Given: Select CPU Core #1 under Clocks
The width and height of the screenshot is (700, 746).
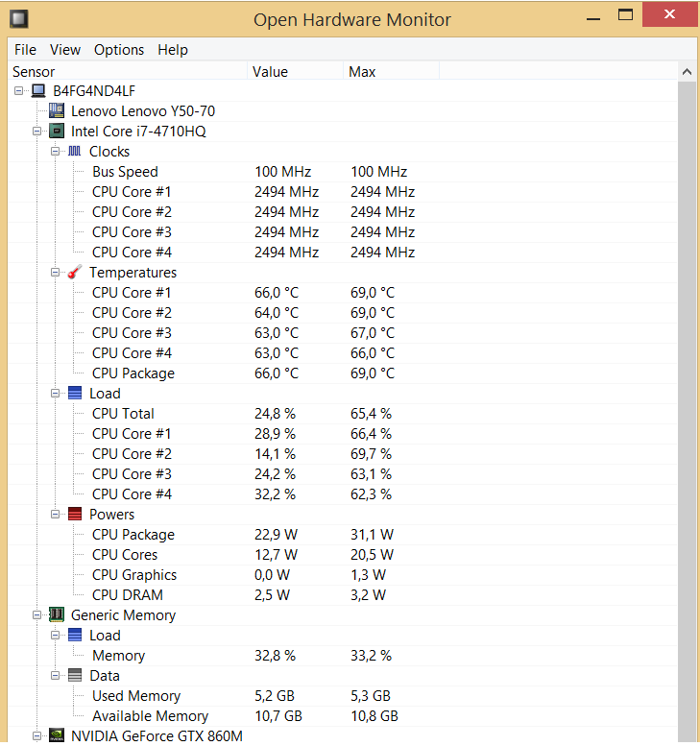Looking at the screenshot, I should [343, 192].
